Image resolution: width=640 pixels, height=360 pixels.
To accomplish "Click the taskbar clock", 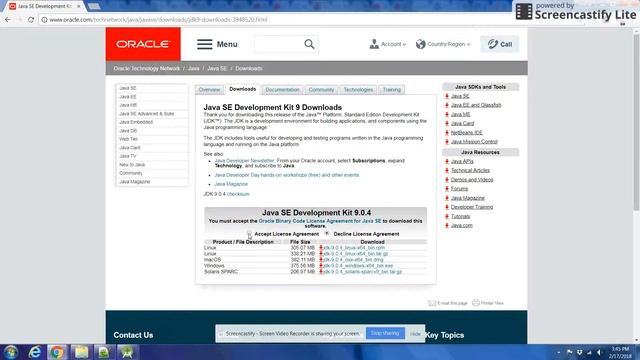I will (x=620, y=352).
